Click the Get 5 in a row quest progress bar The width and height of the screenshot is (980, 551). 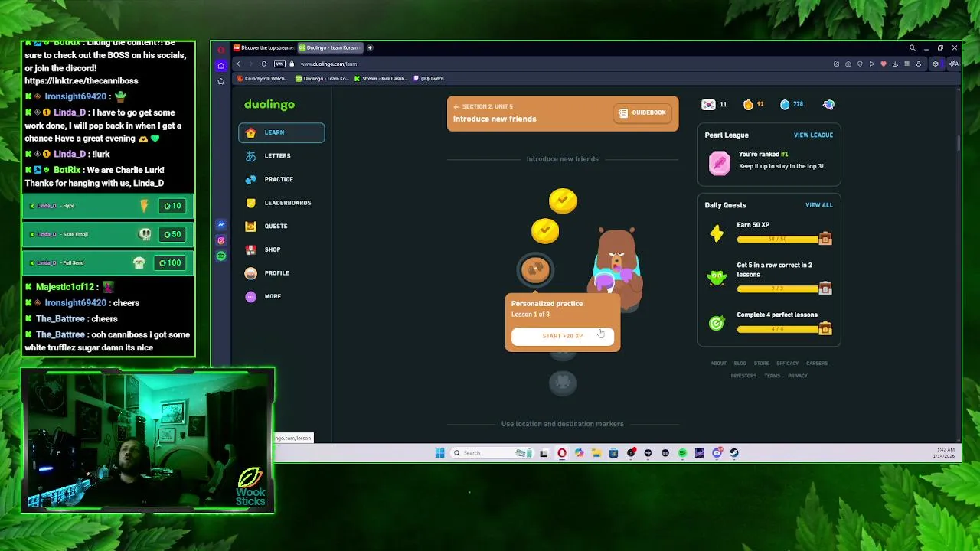click(x=777, y=289)
